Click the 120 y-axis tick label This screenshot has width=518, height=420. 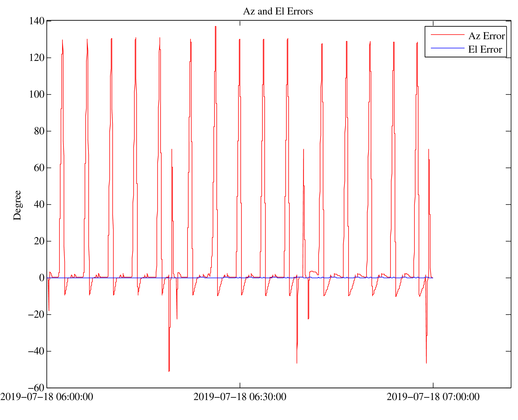pyautogui.click(x=37, y=58)
